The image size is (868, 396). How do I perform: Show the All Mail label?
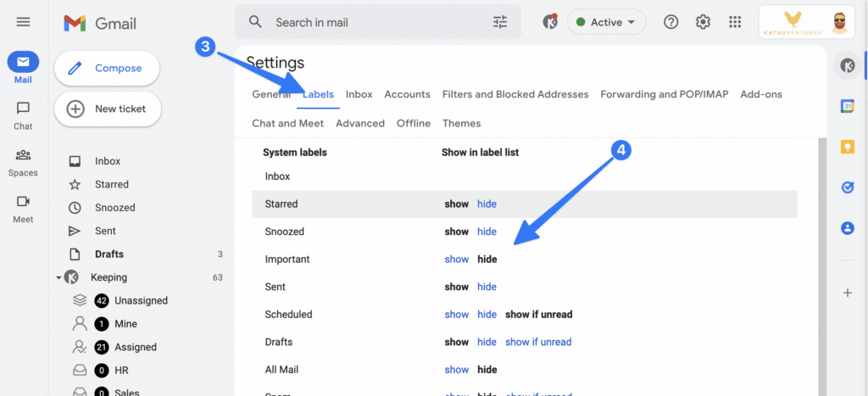click(x=456, y=370)
